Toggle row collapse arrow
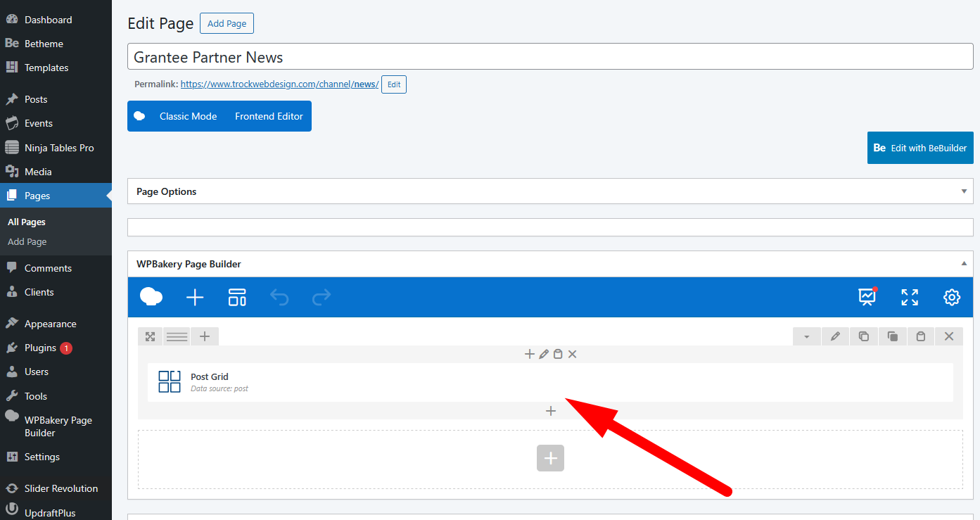 [x=806, y=336]
